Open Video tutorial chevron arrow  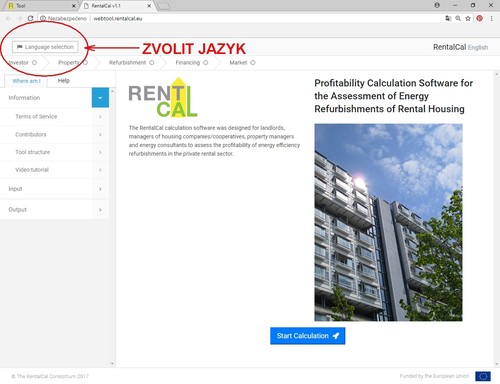(100, 170)
